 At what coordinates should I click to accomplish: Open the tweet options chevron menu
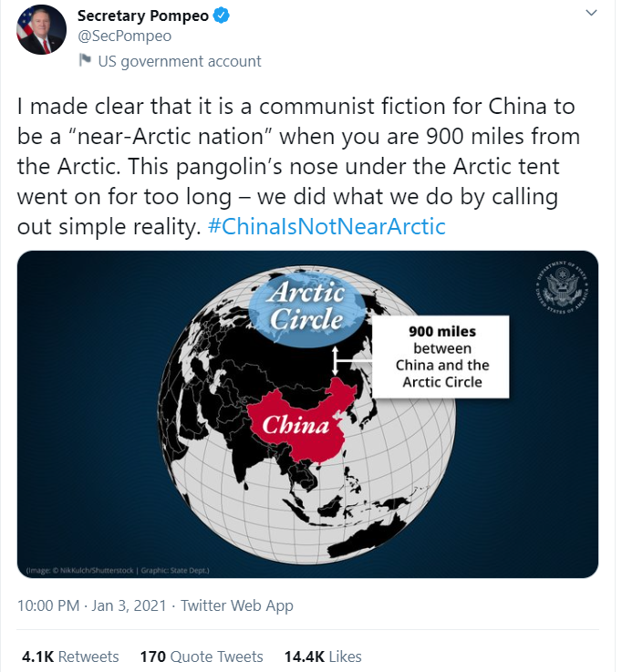591,15
